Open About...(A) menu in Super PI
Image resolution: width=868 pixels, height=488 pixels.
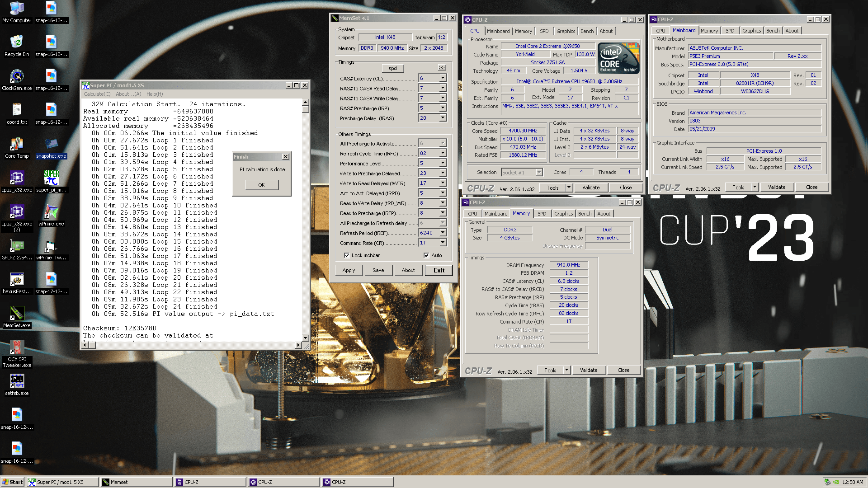[128, 94]
